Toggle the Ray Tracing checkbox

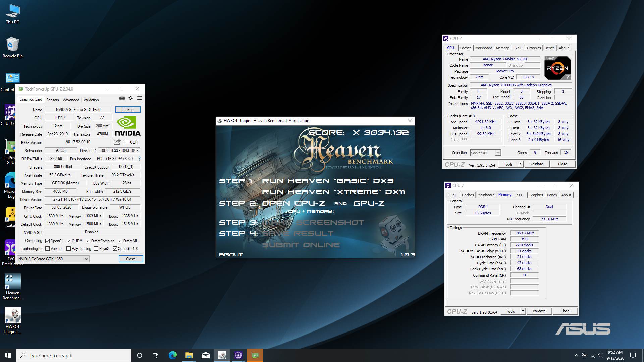click(x=68, y=249)
